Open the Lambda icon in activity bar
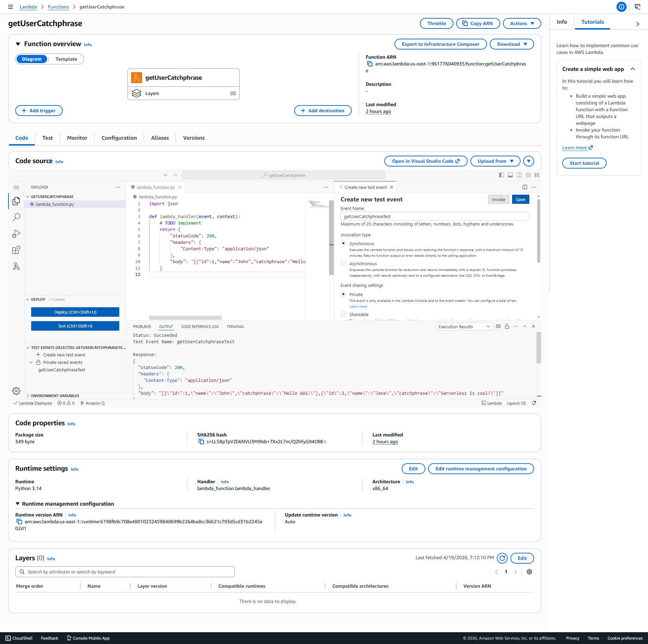648x644 pixels. [16, 266]
